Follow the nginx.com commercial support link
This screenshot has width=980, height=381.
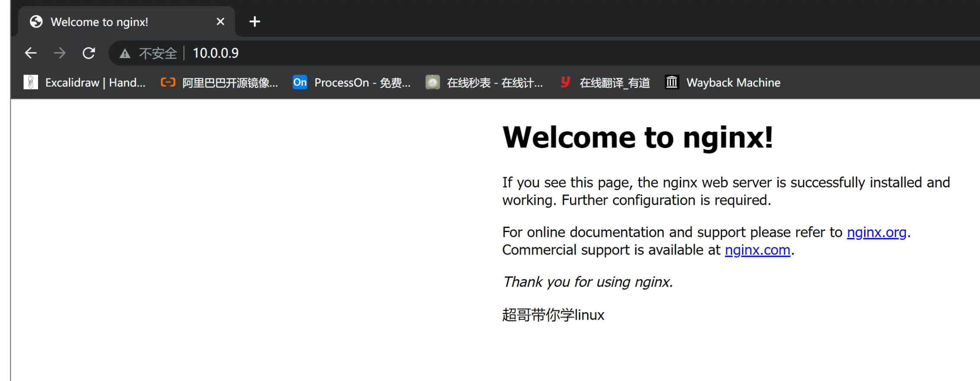click(x=757, y=250)
